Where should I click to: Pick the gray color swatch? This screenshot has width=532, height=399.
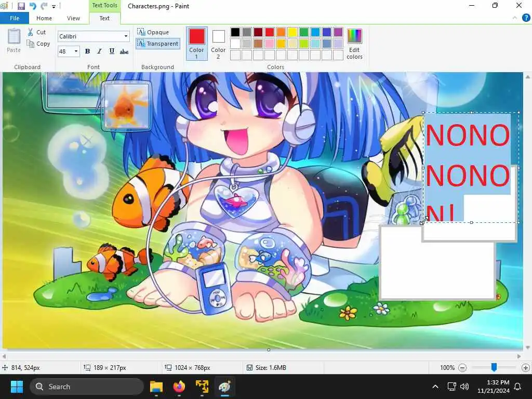point(247,32)
